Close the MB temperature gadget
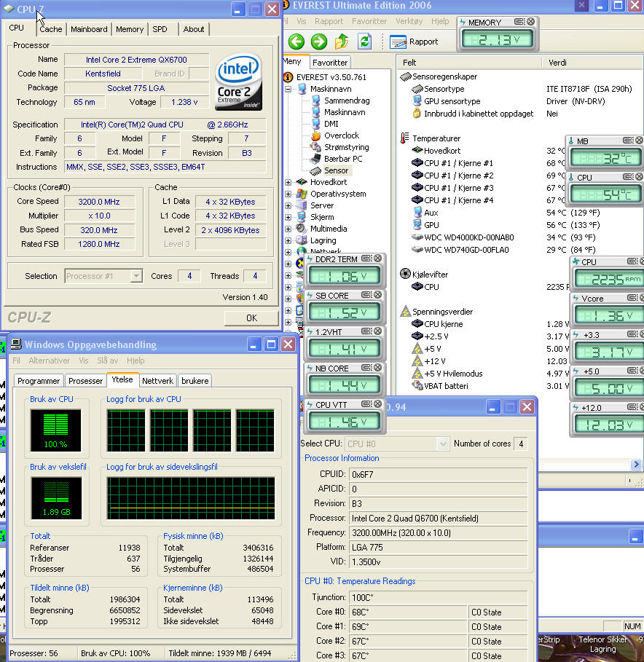The width and height of the screenshot is (644, 662). pyautogui.click(x=640, y=140)
